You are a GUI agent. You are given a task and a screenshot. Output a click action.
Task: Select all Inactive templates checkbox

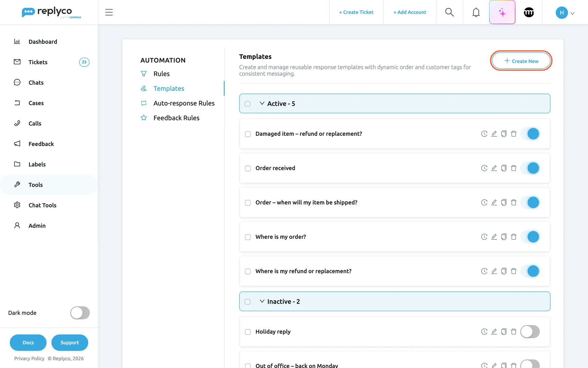[x=248, y=302]
